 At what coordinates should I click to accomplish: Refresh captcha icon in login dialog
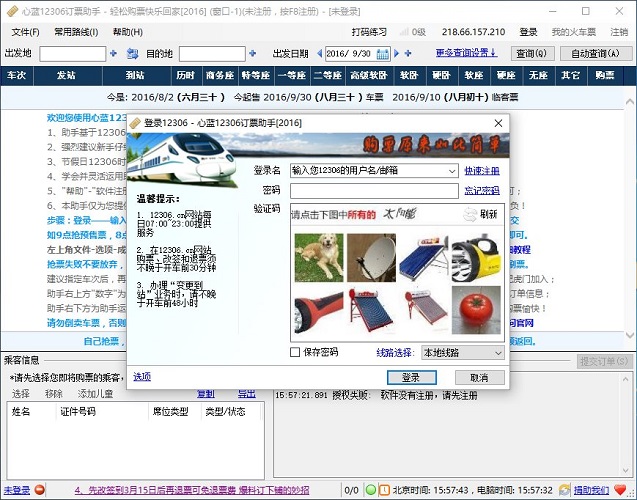(470, 214)
